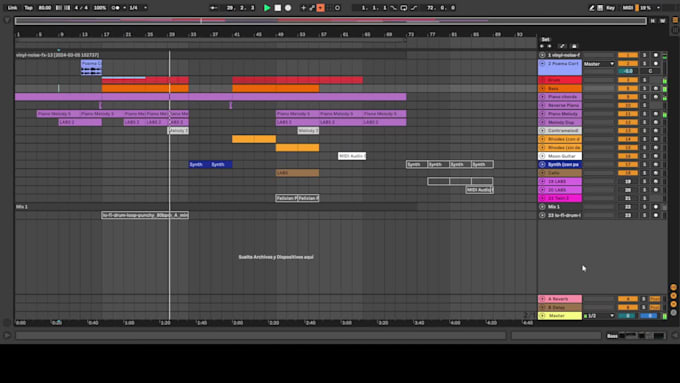Click the Tap tempo button

tap(28, 8)
